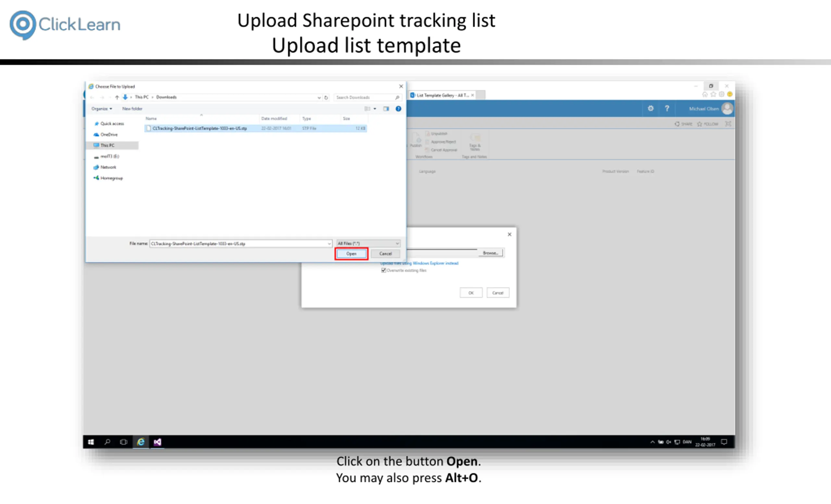This screenshot has height=504, width=831.
Task: Click This PC in address breadcrumb
Action: pos(142,97)
